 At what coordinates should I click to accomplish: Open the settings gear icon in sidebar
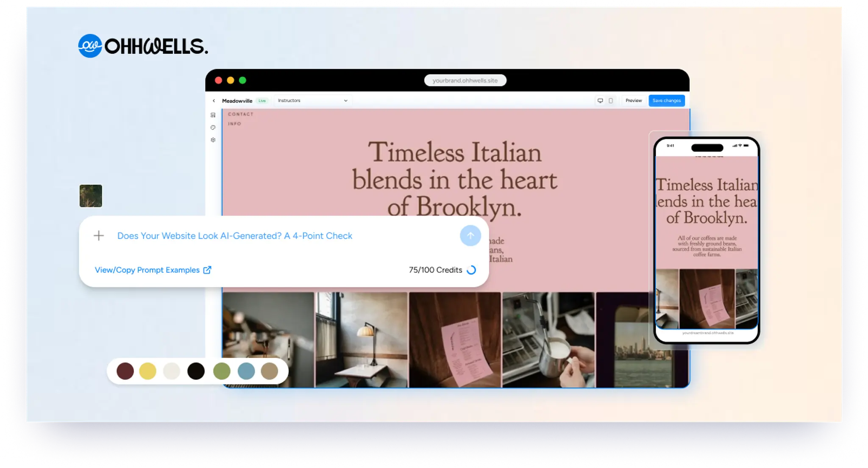(213, 140)
